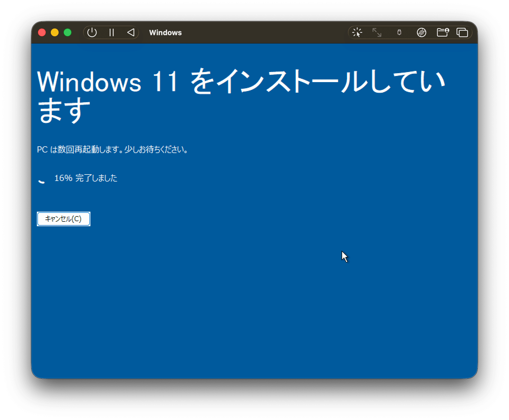Close the Windows VM window
509x420 pixels.
click(42, 33)
